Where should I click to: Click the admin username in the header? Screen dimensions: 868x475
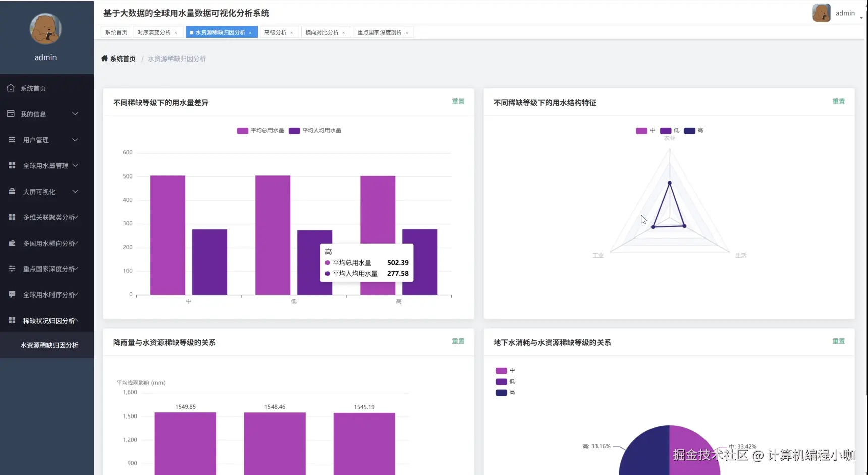(845, 13)
